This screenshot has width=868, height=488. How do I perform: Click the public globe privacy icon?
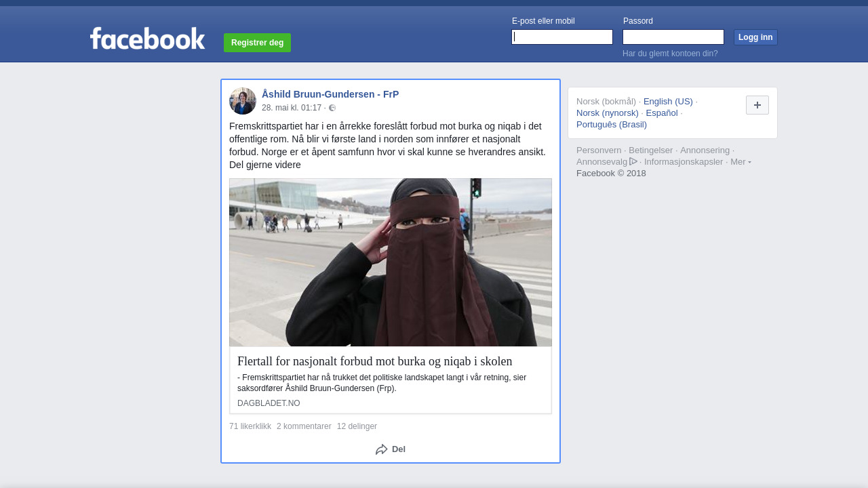point(332,108)
